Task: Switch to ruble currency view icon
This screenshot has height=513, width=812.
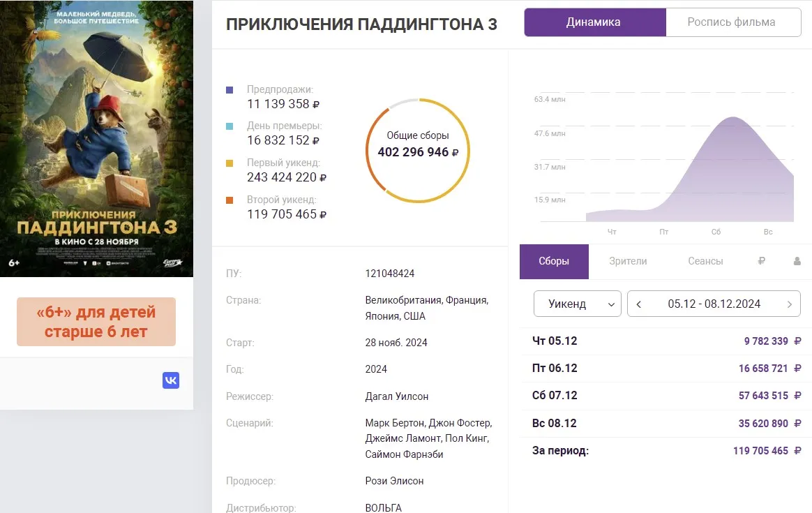Action: point(761,261)
